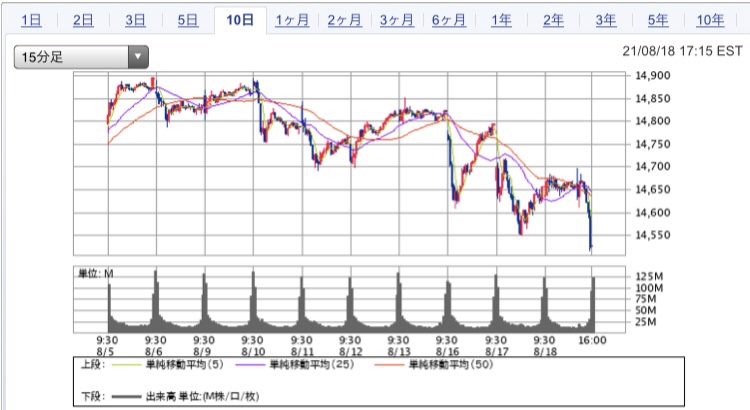Click the 14,700 price axis label
750x410 pixels.
(652, 166)
